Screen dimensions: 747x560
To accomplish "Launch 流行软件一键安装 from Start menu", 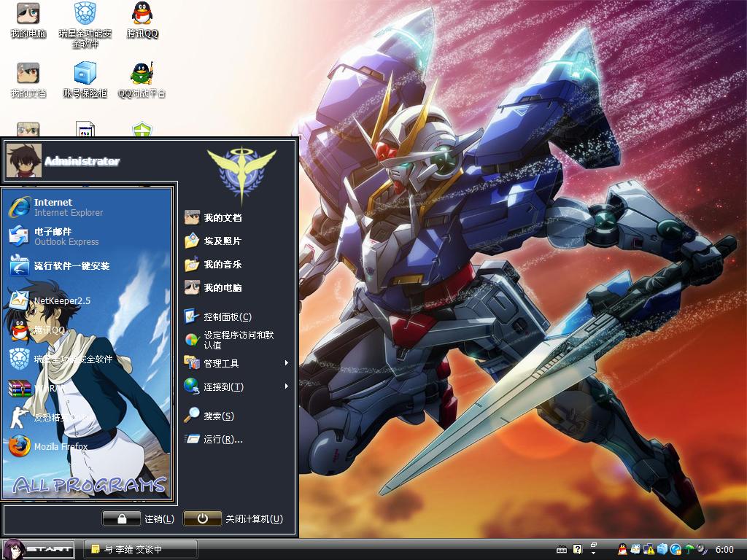I will point(88,265).
